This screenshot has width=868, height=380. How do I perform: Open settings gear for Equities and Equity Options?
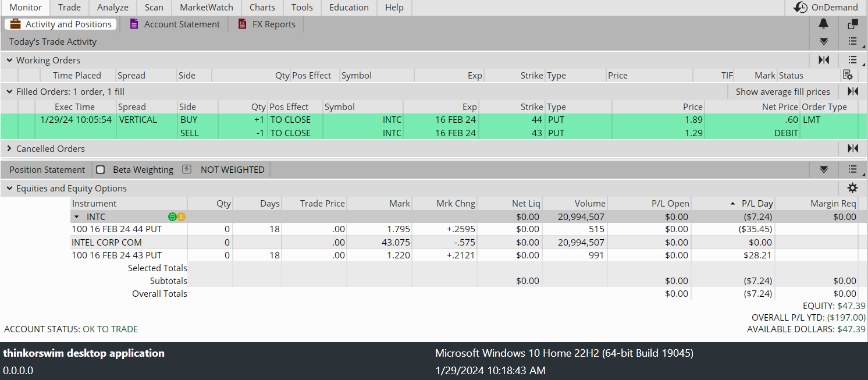852,188
